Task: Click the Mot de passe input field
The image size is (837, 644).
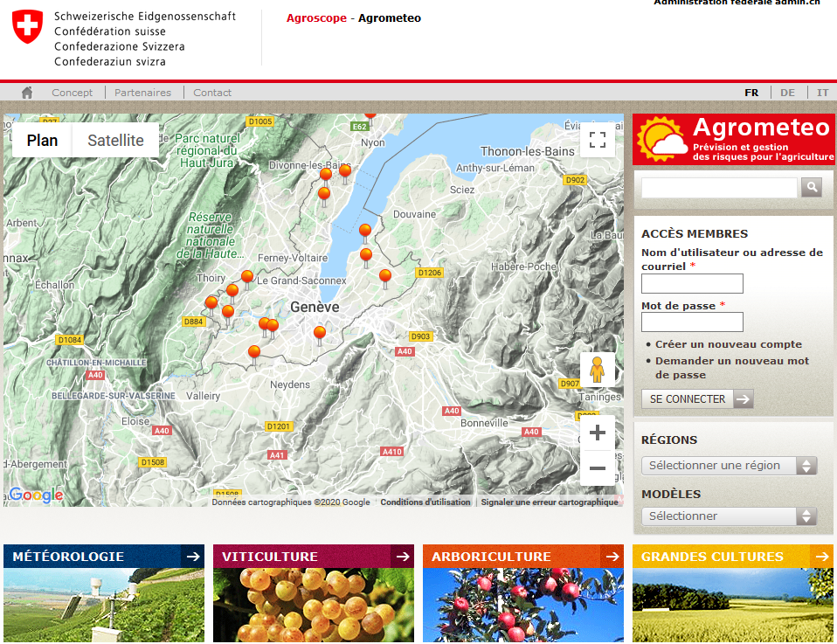Action: tap(692, 322)
